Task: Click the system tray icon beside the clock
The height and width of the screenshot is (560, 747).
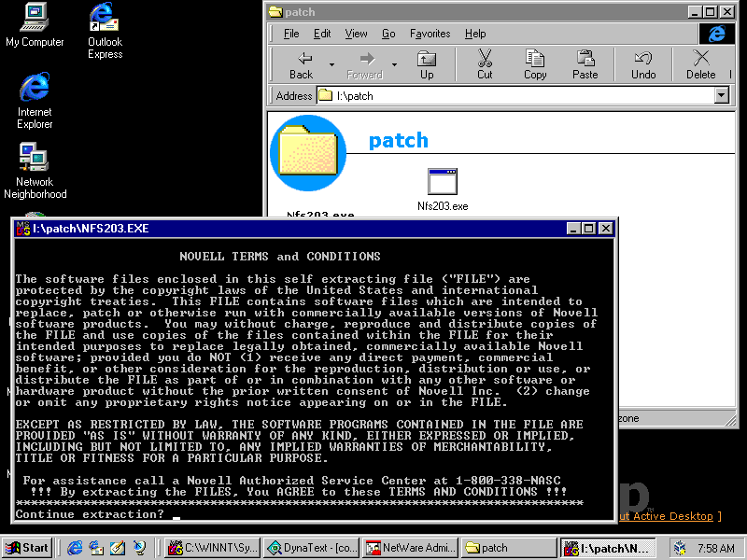Action: tap(680, 548)
